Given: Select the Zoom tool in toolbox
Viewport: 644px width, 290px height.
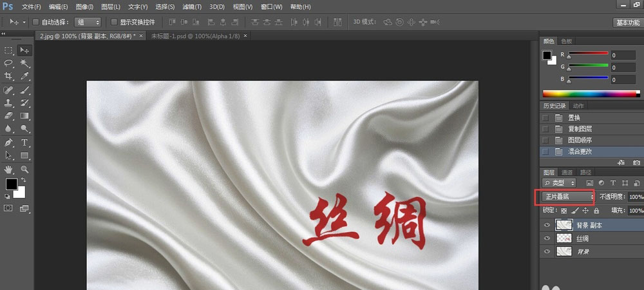Looking at the screenshot, I should (x=24, y=169).
